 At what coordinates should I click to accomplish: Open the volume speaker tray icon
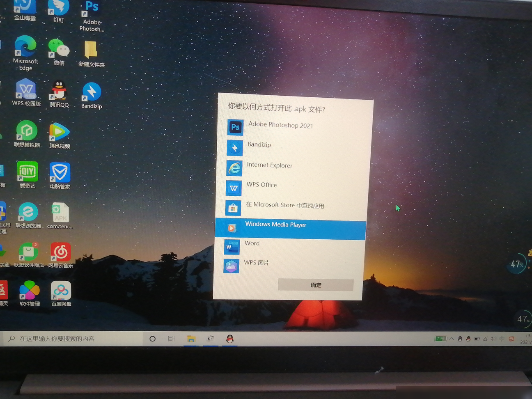click(493, 339)
